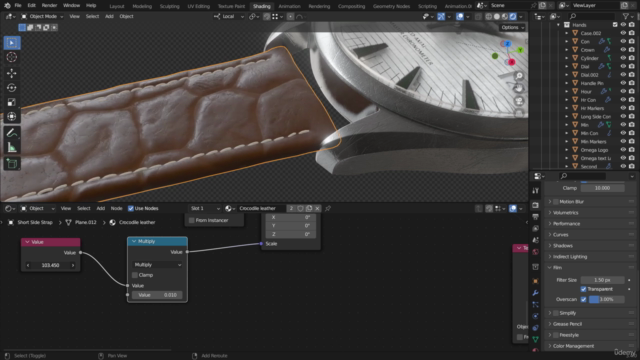Viewport: 640px width, 360px height.
Task: Expand the Hr Markers tree item
Action: [567, 108]
